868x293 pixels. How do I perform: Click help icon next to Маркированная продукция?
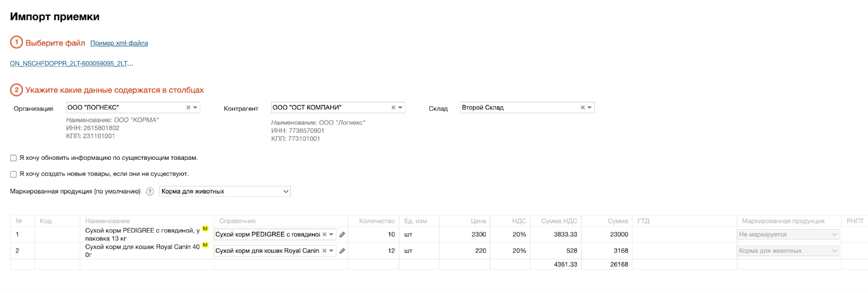(x=150, y=192)
